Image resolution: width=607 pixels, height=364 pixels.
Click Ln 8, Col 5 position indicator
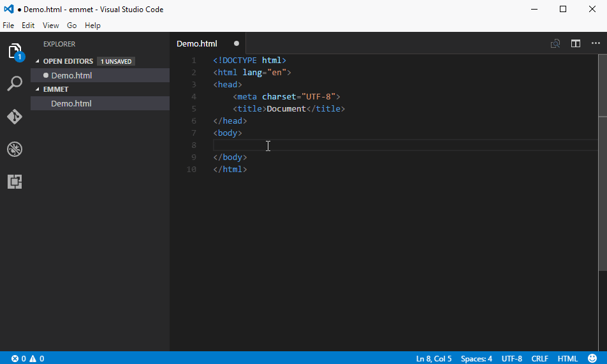tap(434, 358)
